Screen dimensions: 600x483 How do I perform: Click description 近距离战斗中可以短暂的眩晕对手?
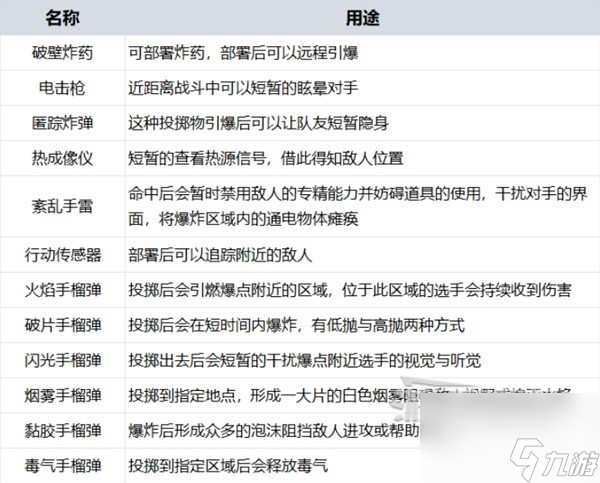(x=243, y=88)
